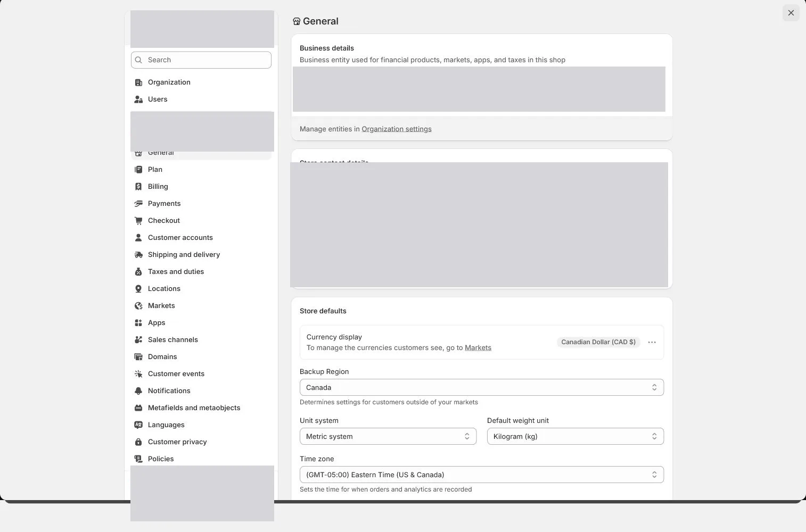Open the Backup Region dropdown

coord(482,387)
